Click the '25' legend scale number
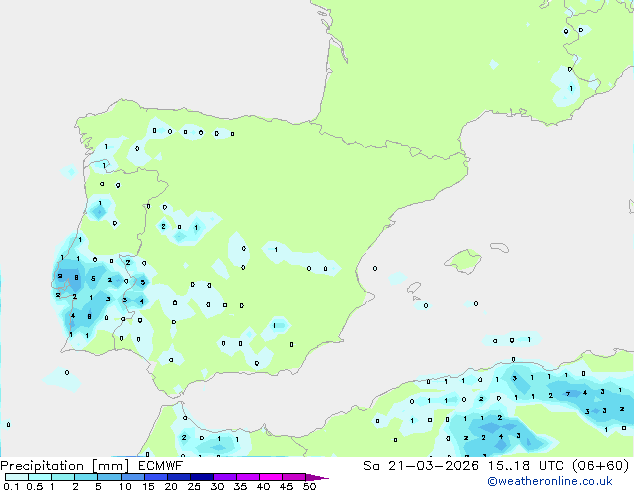 [x=194, y=486]
